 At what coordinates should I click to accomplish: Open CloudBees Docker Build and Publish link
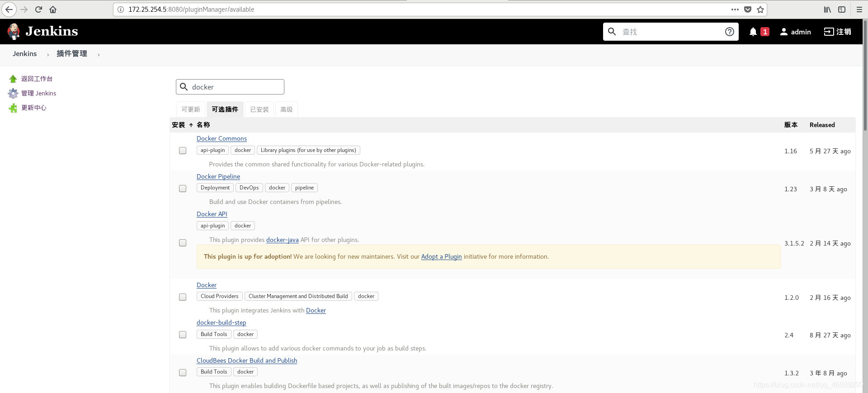[247, 360]
